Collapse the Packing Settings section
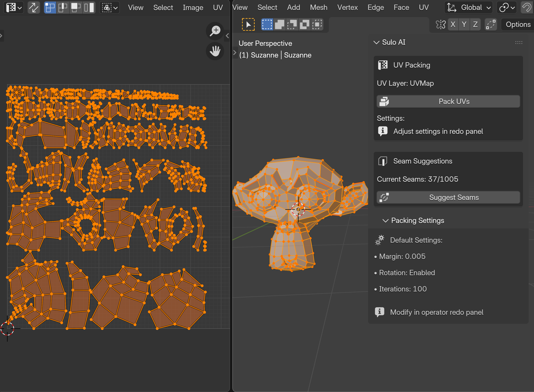 click(x=386, y=221)
